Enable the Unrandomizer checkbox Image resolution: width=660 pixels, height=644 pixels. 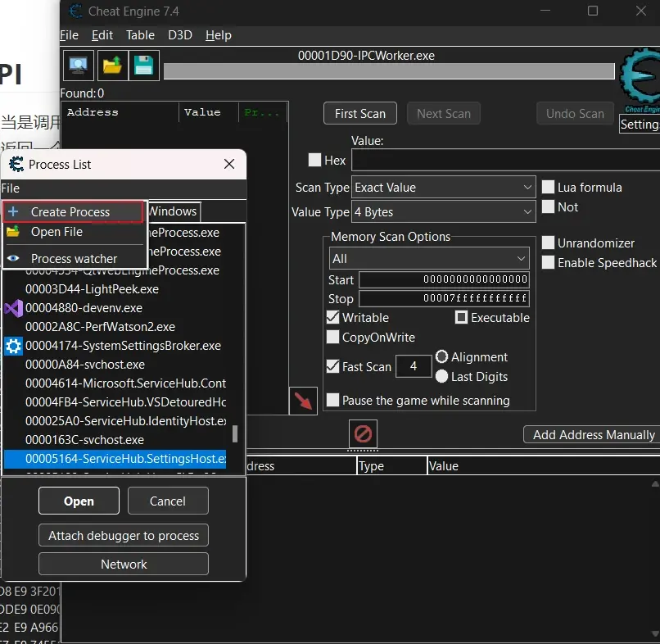pos(548,243)
